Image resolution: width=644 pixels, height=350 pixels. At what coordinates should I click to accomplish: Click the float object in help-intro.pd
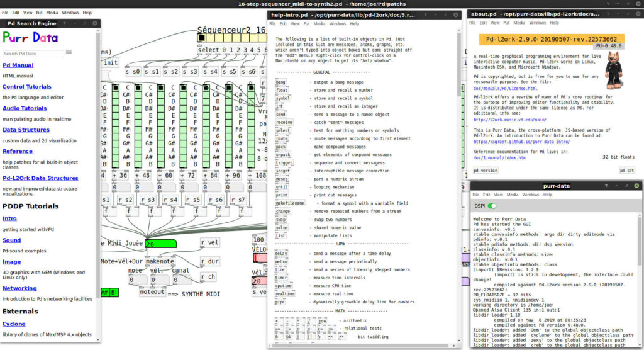coord(282,90)
